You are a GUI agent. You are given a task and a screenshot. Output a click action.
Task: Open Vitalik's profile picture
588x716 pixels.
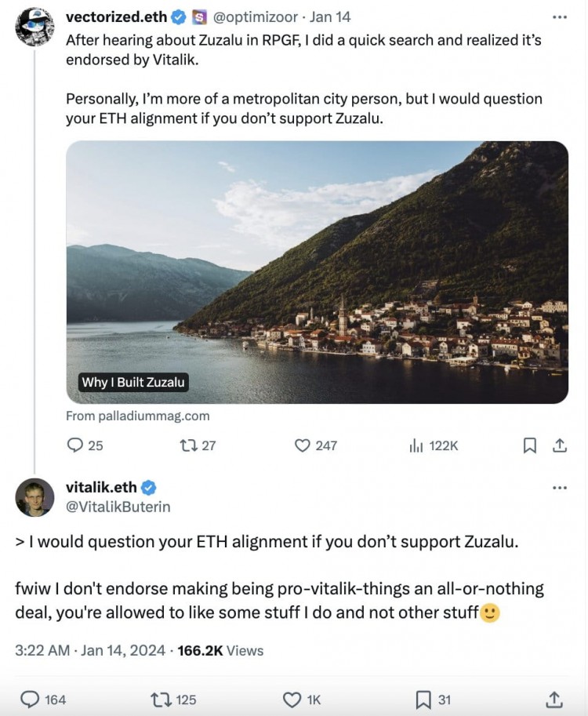click(x=34, y=497)
